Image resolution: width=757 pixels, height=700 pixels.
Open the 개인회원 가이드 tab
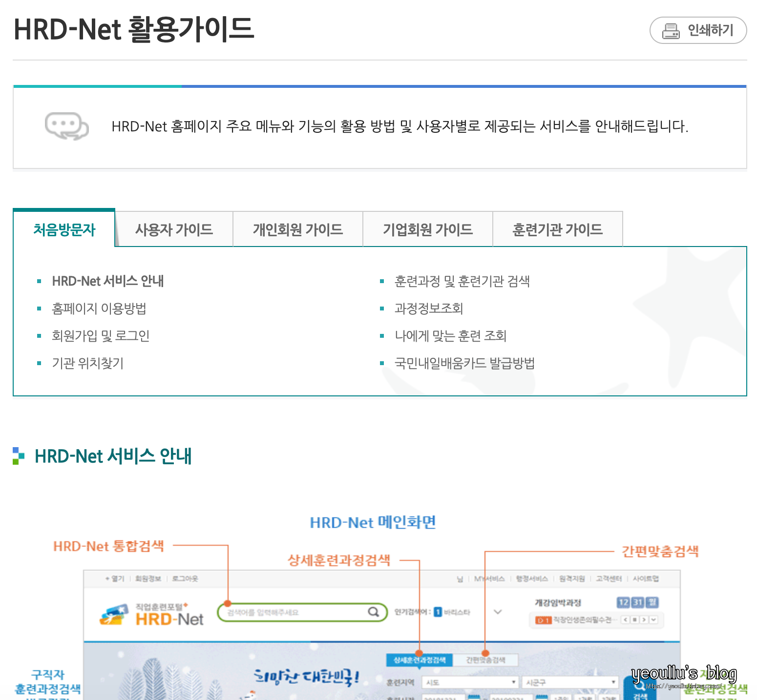coord(298,229)
